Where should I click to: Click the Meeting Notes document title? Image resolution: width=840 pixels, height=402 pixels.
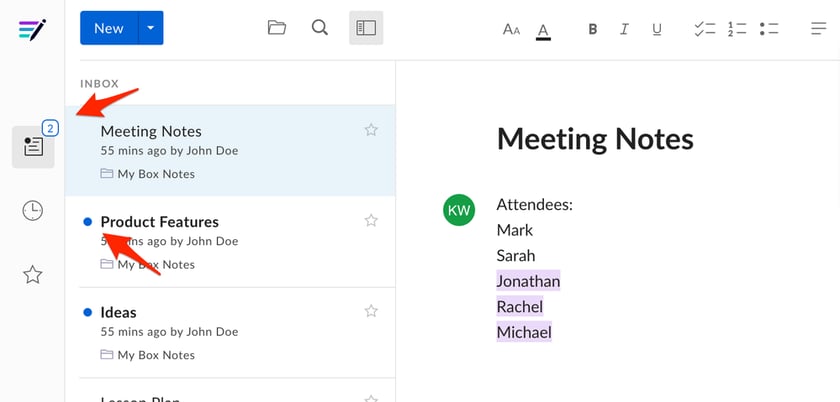pos(595,139)
